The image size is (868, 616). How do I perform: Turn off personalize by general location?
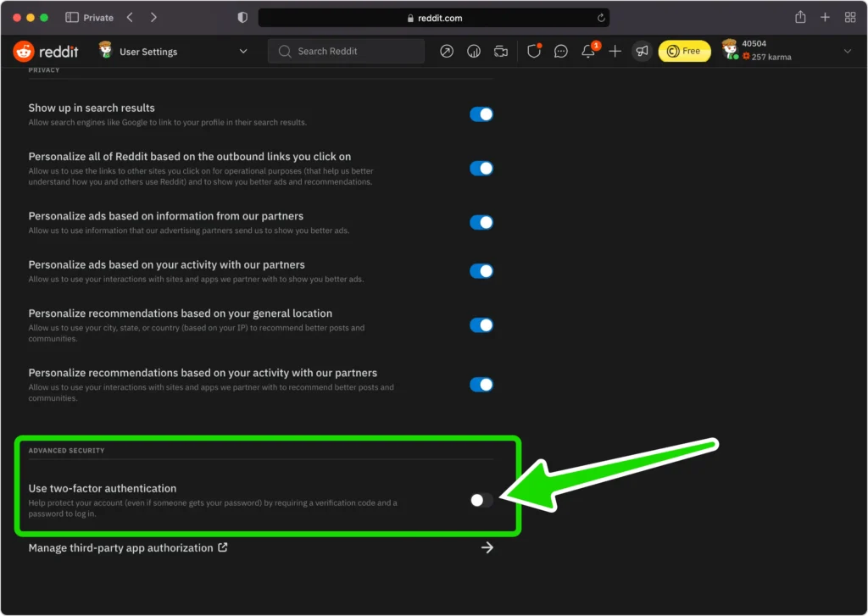(x=481, y=325)
